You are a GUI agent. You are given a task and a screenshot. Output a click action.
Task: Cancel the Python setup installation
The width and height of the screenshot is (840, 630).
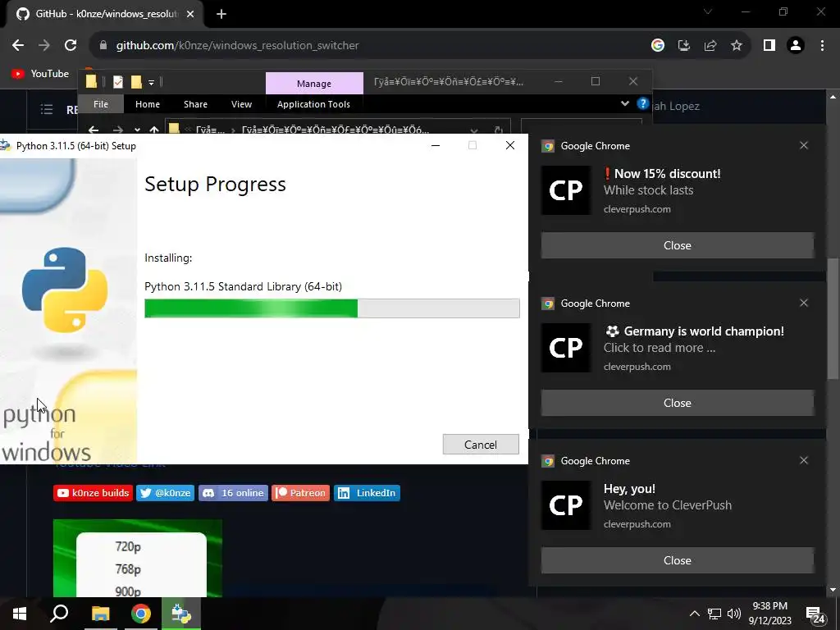481,444
